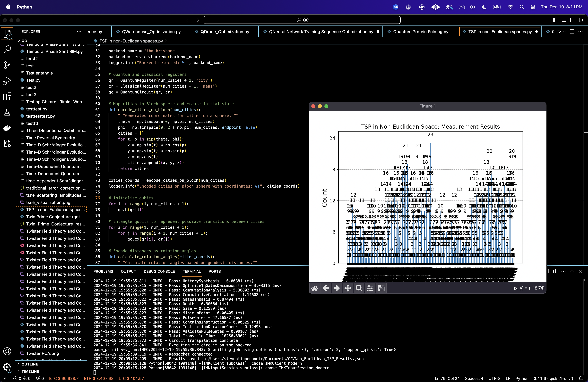Toggle the bottom panel
The width and height of the screenshot is (588, 382).
click(564, 20)
